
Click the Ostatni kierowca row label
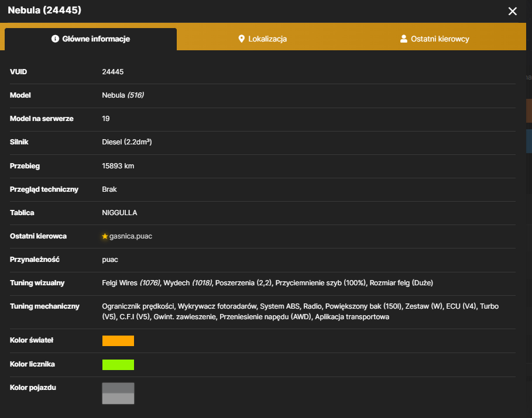[39, 236]
